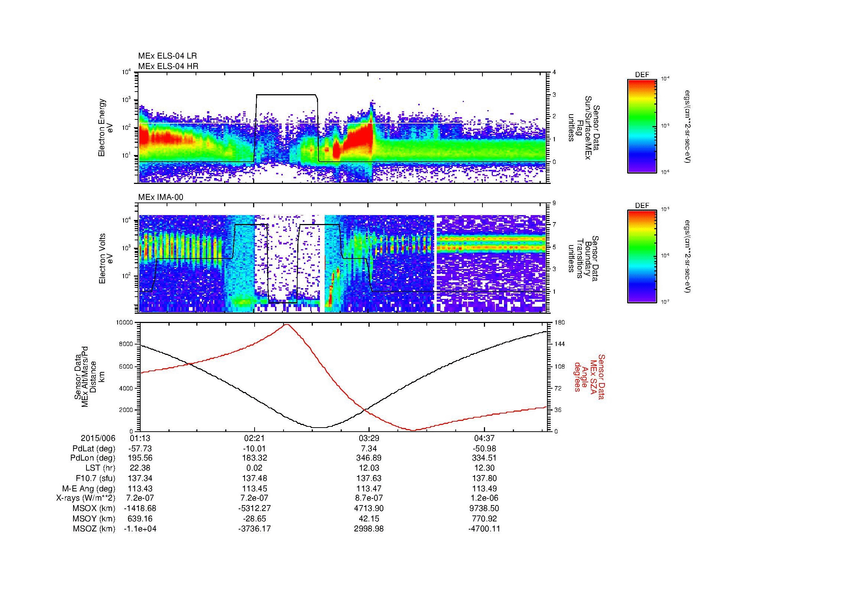Viewport: 868px width, 613px height.
Task: Click PdLon value '195.56'
Action: 140,458
